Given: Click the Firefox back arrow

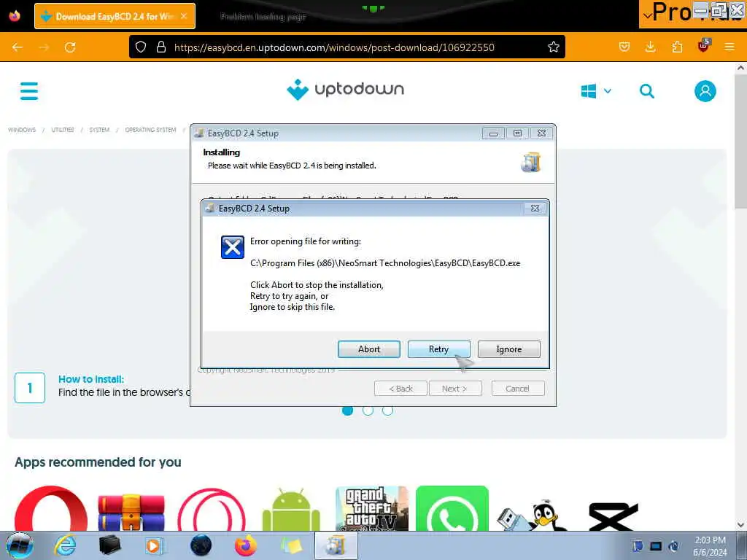Looking at the screenshot, I should click(x=18, y=47).
